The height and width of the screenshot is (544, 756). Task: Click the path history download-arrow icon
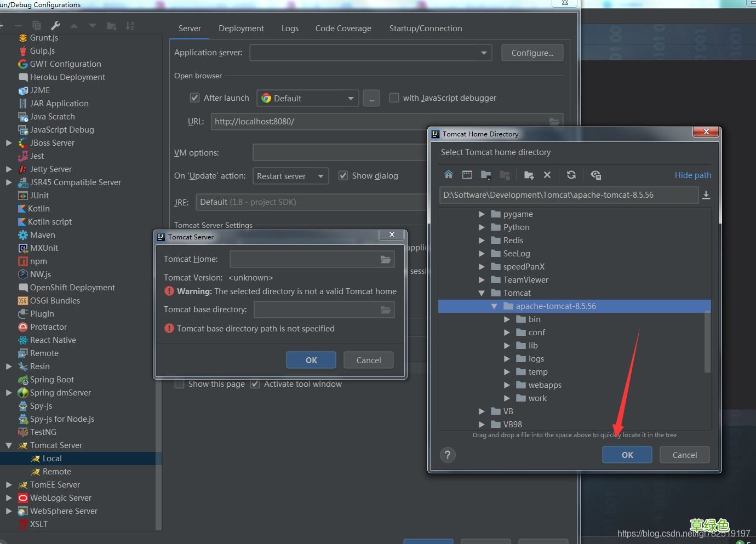pos(706,195)
